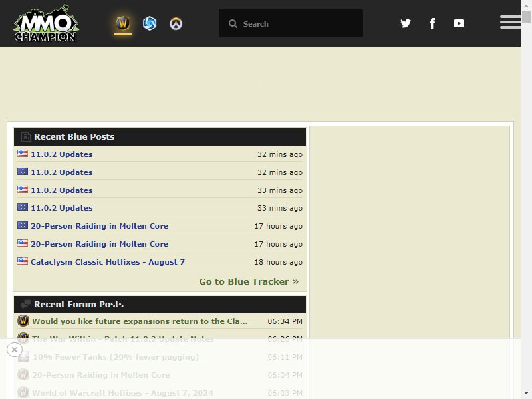Viewport: 532px width, 399px height.
Task: Open 'Would you like future expansions' forum thread
Action: pyautogui.click(x=140, y=321)
